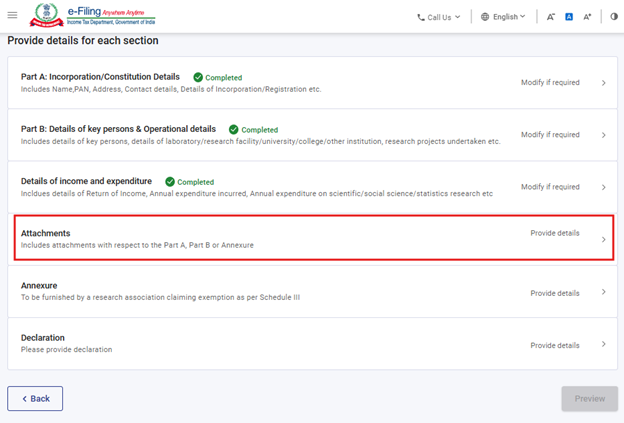Click Provide details for Declaration
Screen dimensions: 624x423
554,345
